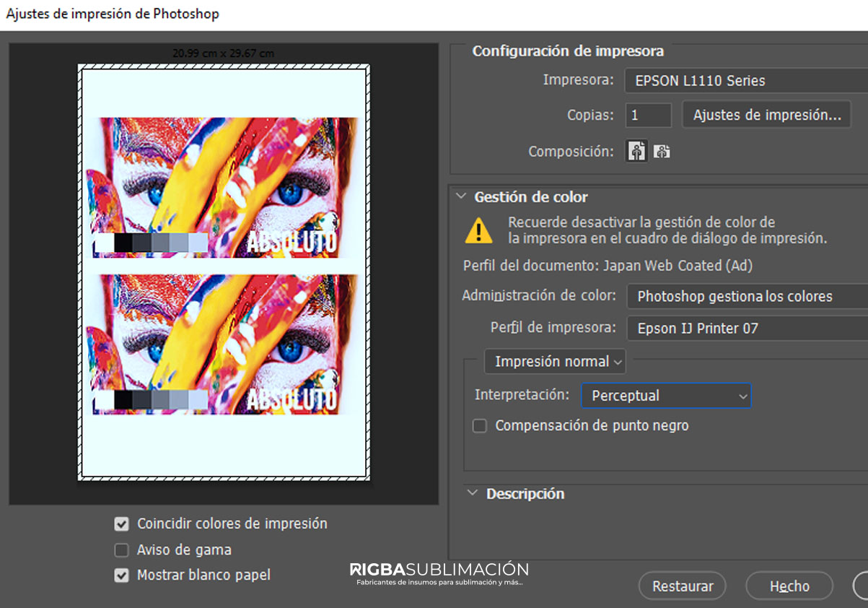The image size is (868, 608).
Task: Click the Perfil del documento: Japan Web Coated text
Action: tap(608, 266)
